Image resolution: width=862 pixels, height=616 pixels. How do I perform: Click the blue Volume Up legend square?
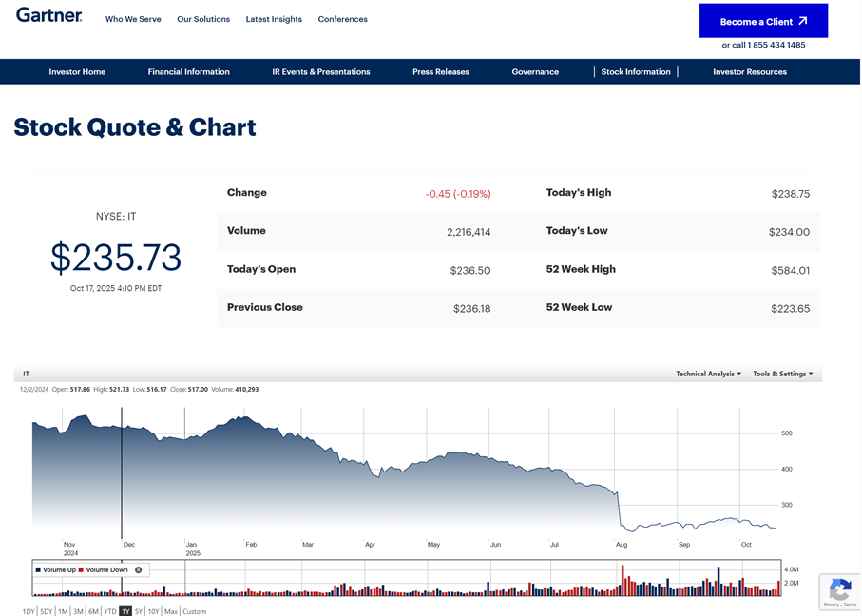click(37, 569)
